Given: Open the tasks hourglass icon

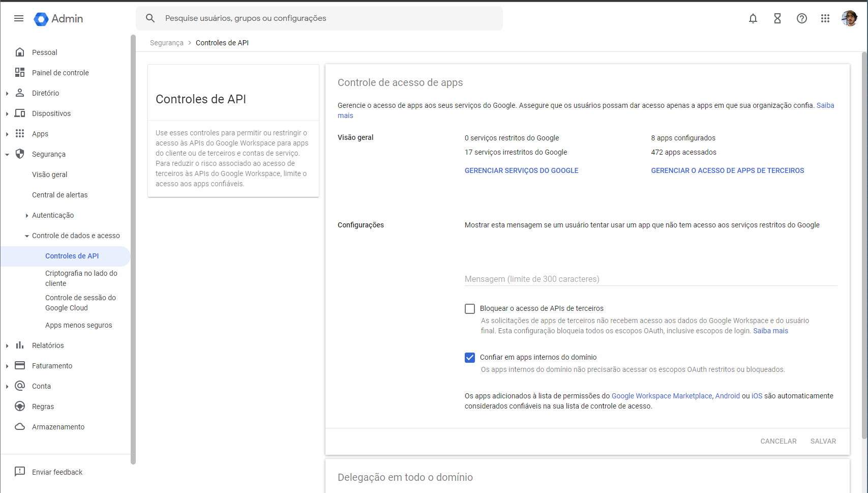Looking at the screenshot, I should (777, 18).
